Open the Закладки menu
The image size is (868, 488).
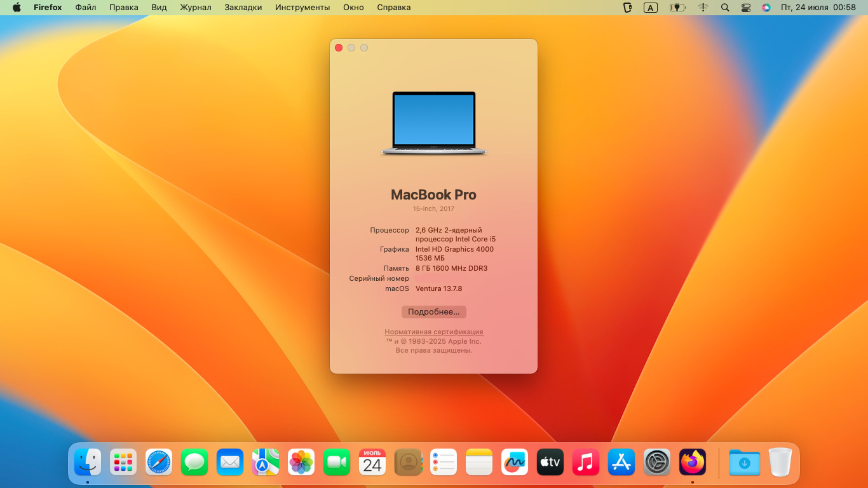[x=243, y=8]
